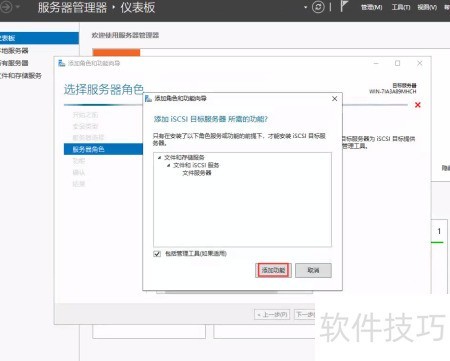Click the 文件和存储服务 tree label
The width and height of the screenshot is (450, 361).
click(184, 157)
